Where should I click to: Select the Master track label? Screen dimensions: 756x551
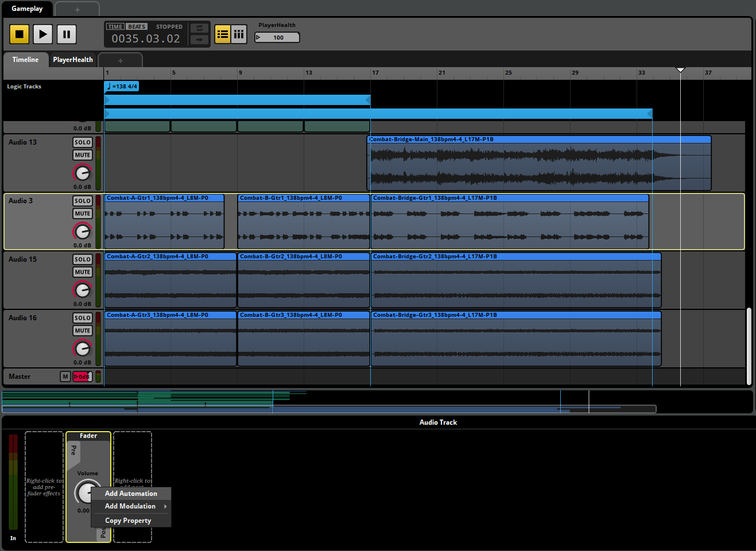[x=20, y=377]
